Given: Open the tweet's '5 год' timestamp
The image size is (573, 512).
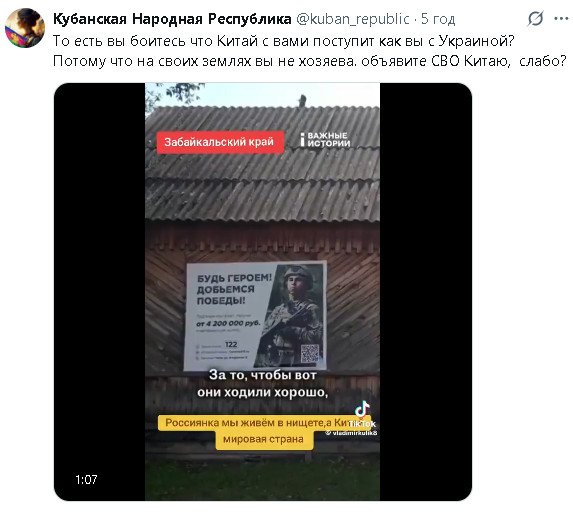Looking at the screenshot, I should [x=438, y=19].
